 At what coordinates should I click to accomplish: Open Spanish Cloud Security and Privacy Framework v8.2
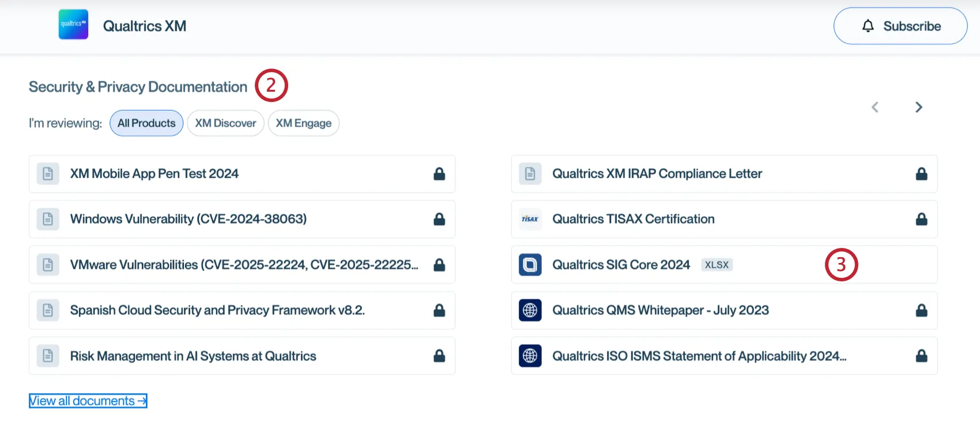242,310
